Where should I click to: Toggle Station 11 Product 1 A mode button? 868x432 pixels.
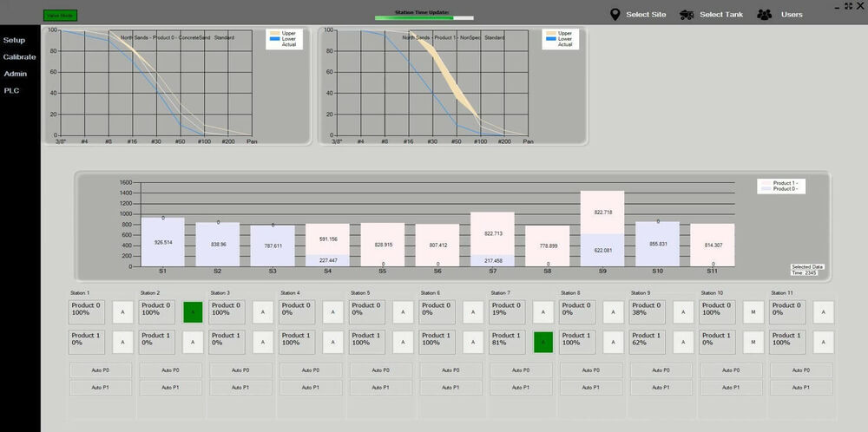823,343
